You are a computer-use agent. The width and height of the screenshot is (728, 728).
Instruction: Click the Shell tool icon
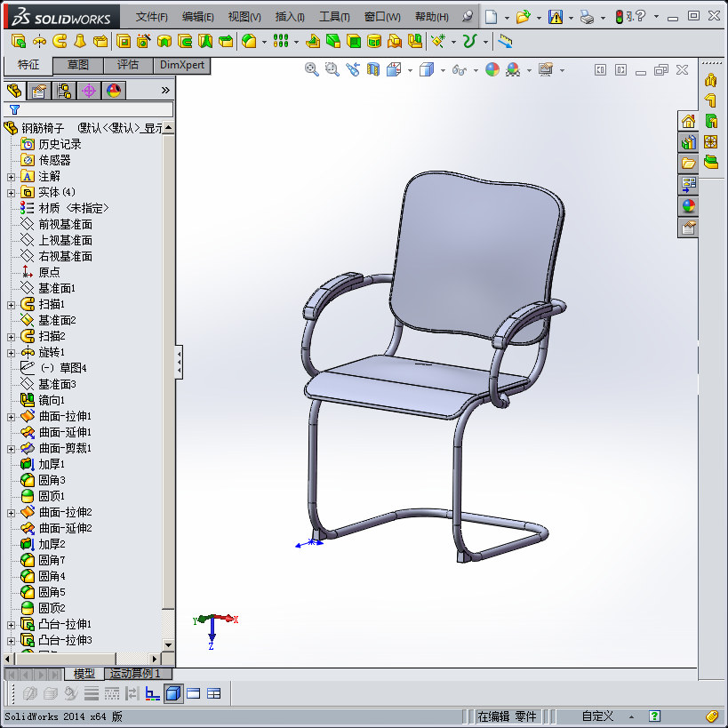[x=354, y=41]
